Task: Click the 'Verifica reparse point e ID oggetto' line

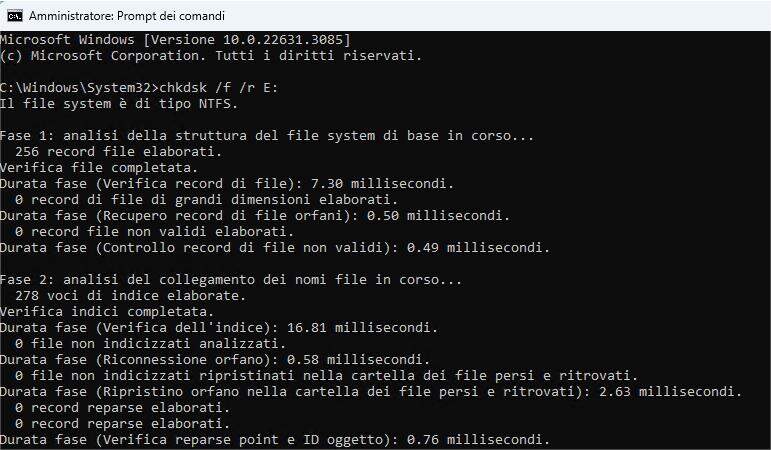Action: tap(275, 440)
